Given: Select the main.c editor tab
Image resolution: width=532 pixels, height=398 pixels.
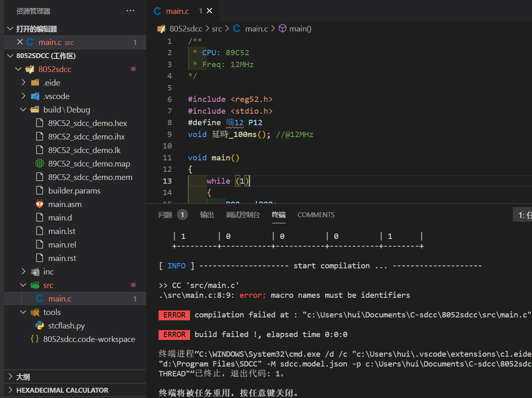Looking at the screenshot, I should (x=183, y=11).
